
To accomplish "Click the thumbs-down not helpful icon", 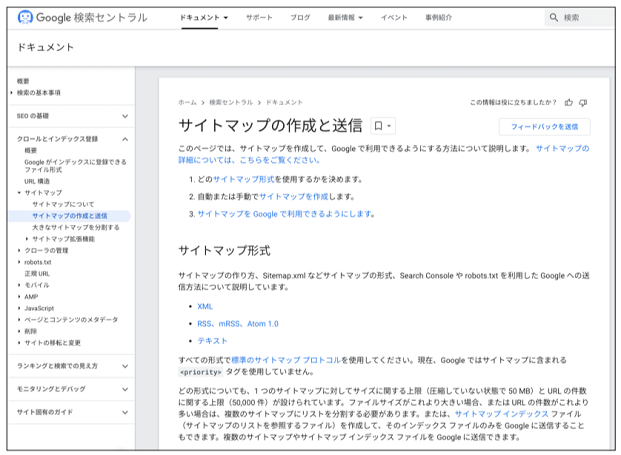I will [583, 103].
